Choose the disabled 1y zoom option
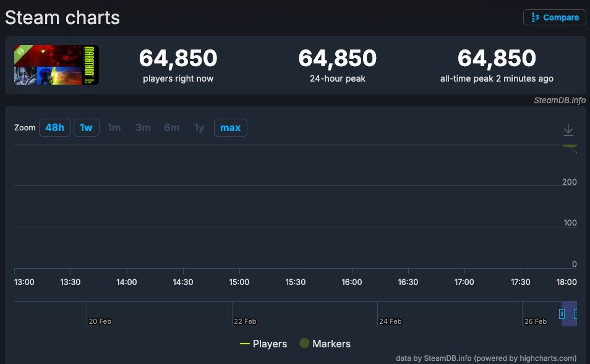Viewport: 590px width, 364px height. click(199, 127)
